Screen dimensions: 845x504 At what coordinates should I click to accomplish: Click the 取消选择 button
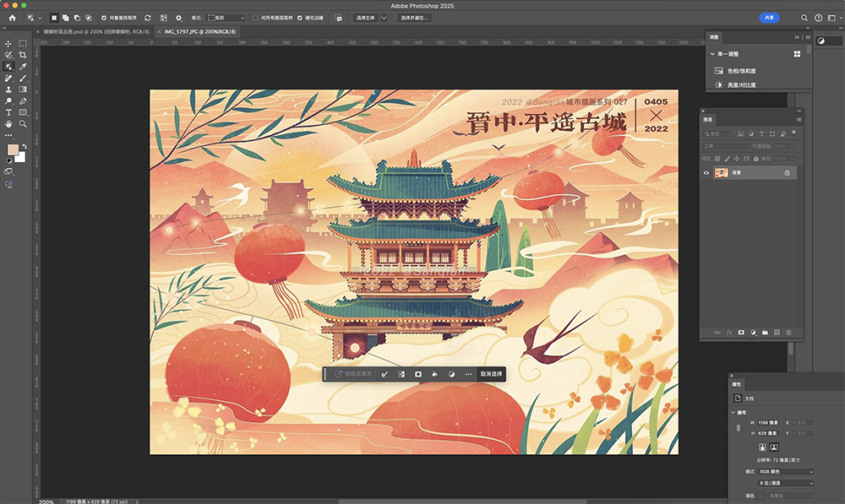[491, 373]
